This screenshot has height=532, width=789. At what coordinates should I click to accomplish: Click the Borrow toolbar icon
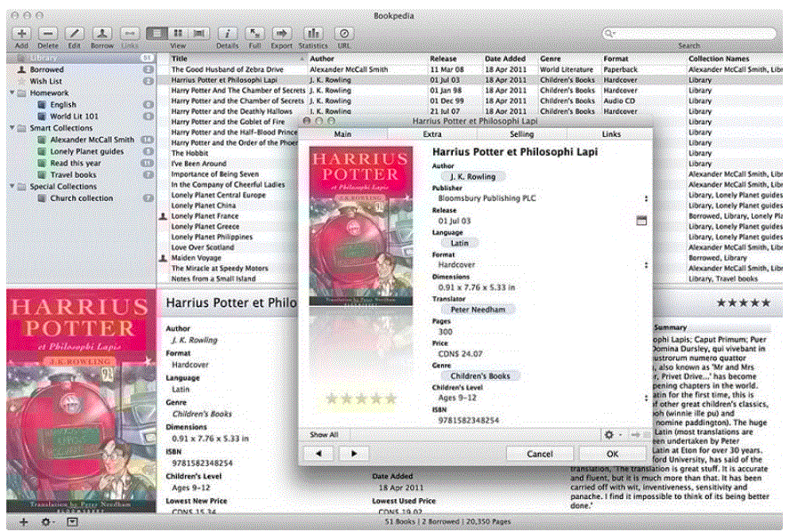click(x=102, y=34)
